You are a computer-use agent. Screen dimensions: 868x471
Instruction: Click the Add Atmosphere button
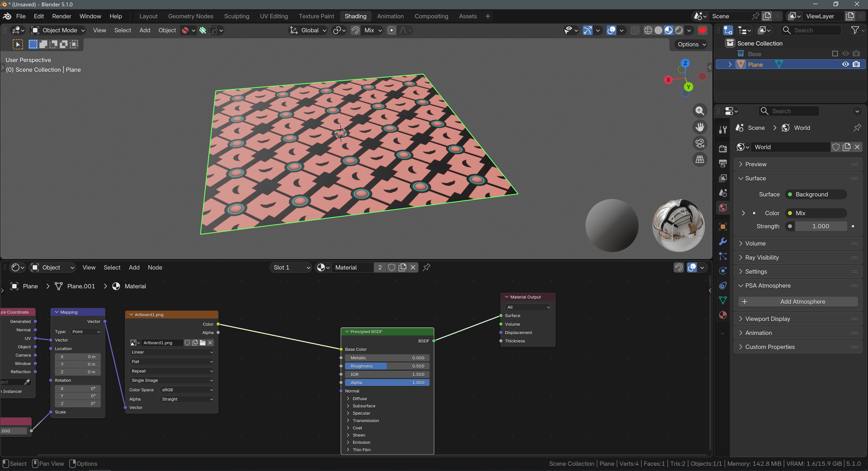(x=798, y=302)
